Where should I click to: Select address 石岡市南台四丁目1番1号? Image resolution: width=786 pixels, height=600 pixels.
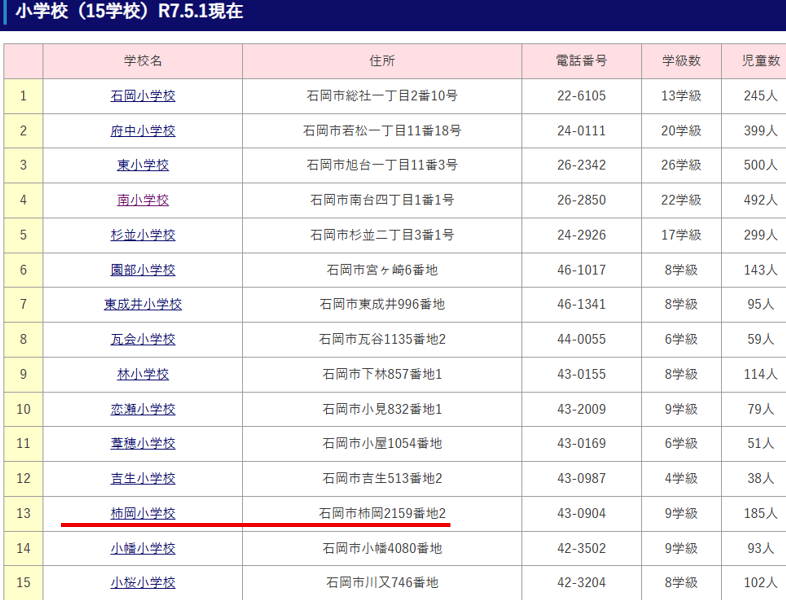[x=382, y=200]
